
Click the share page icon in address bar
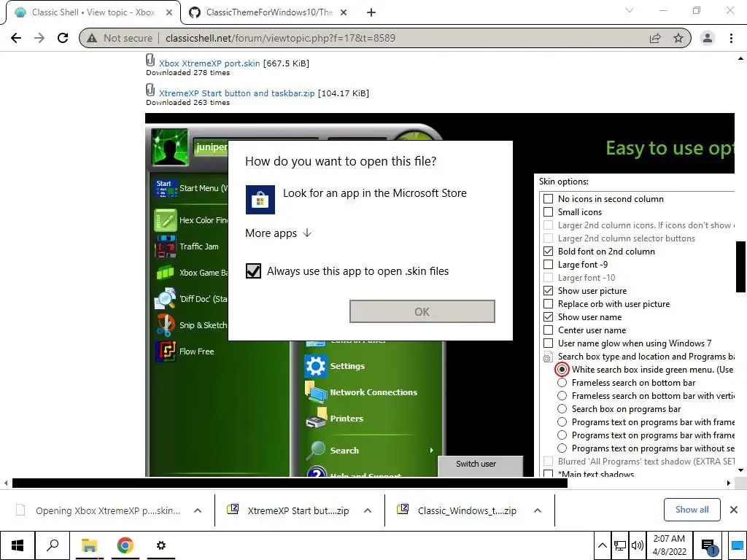coord(655,38)
